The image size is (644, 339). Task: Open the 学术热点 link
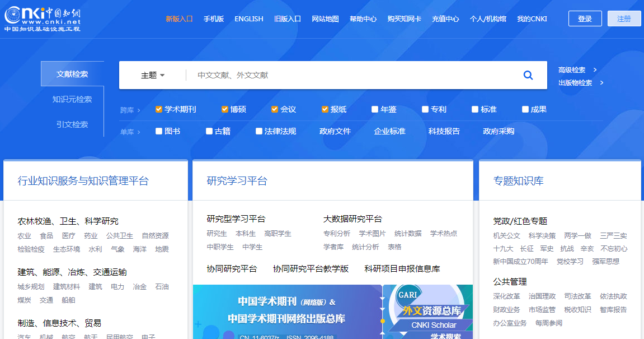[x=444, y=234]
